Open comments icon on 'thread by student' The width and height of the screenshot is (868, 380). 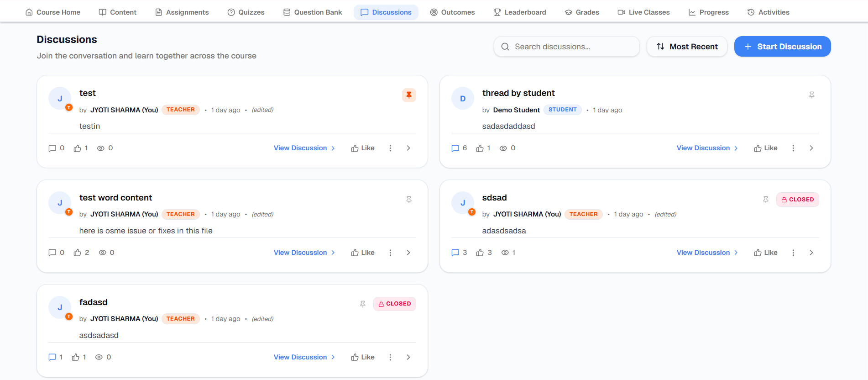point(455,148)
